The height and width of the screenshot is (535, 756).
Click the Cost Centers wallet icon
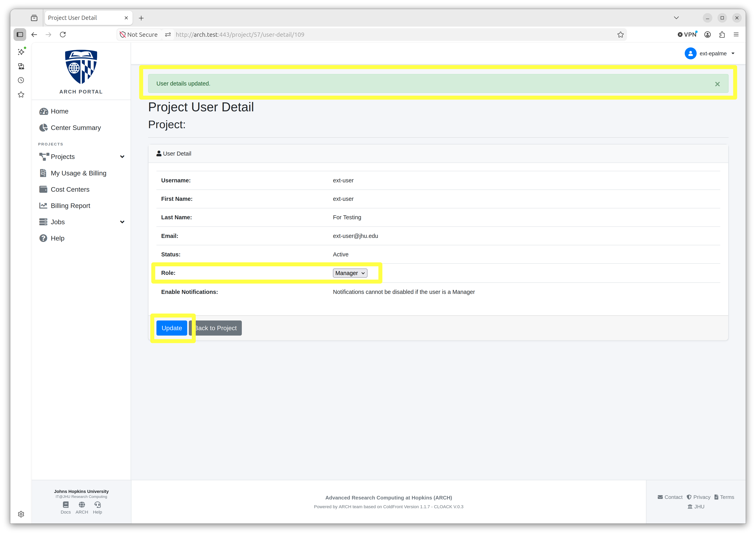(x=43, y=190)
